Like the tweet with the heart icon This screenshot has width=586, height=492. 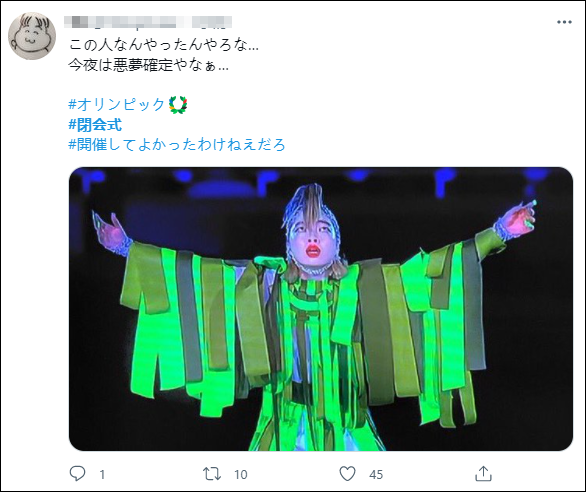[347, 474]
